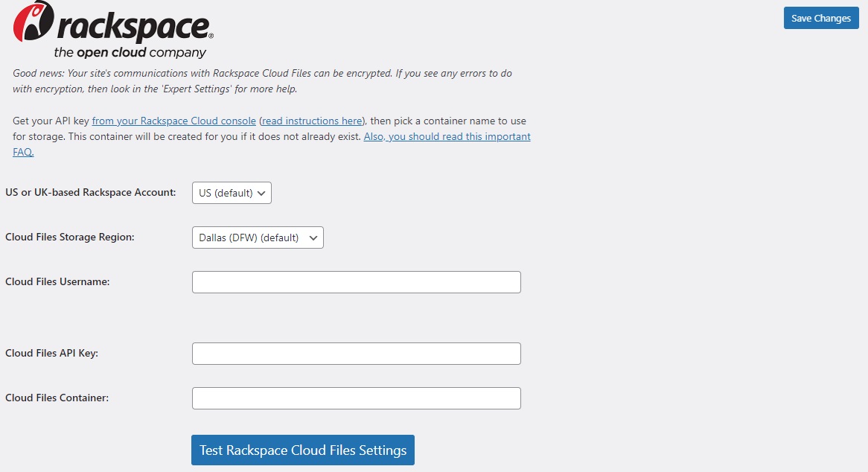Click inside the Cloud Files API Key field
The width and height of the screenshot is (868, 472).
point(356,353)
